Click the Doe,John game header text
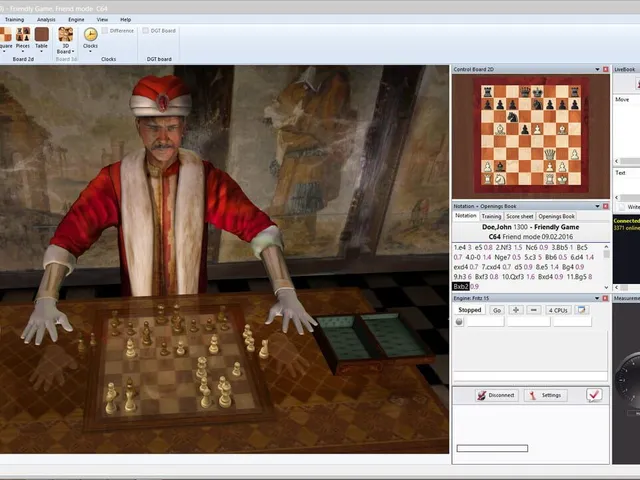 [x=496, y=227]
